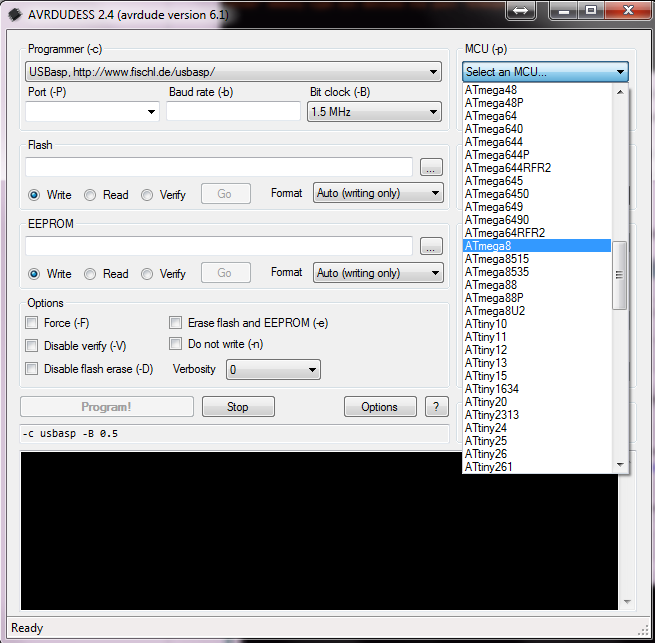Open help with the question mark button
The image size is (655, 643).
point(437,407)
